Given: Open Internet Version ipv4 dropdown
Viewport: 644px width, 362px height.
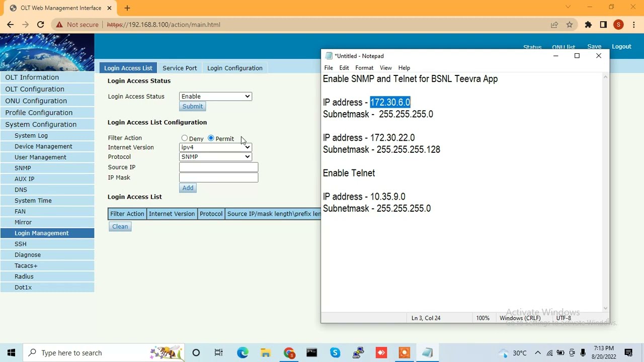Looking at the screenshot, I should click(x=215, y=147).
